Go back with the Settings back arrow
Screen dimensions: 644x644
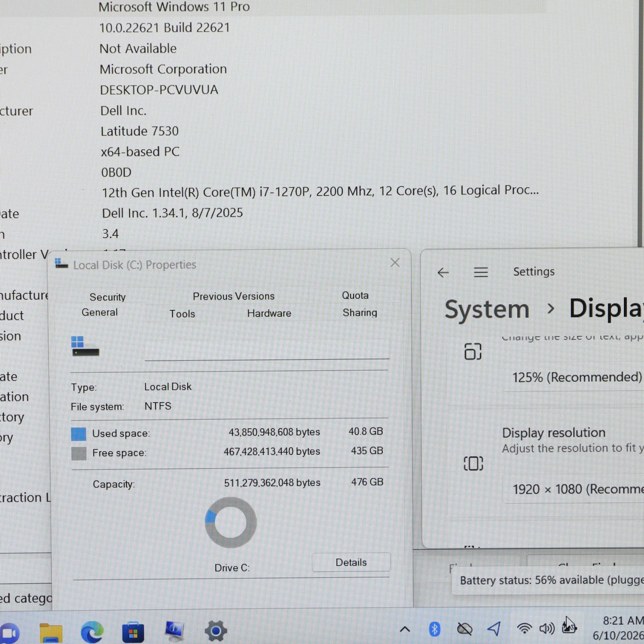pyautogui.click(x=443, y=272)
